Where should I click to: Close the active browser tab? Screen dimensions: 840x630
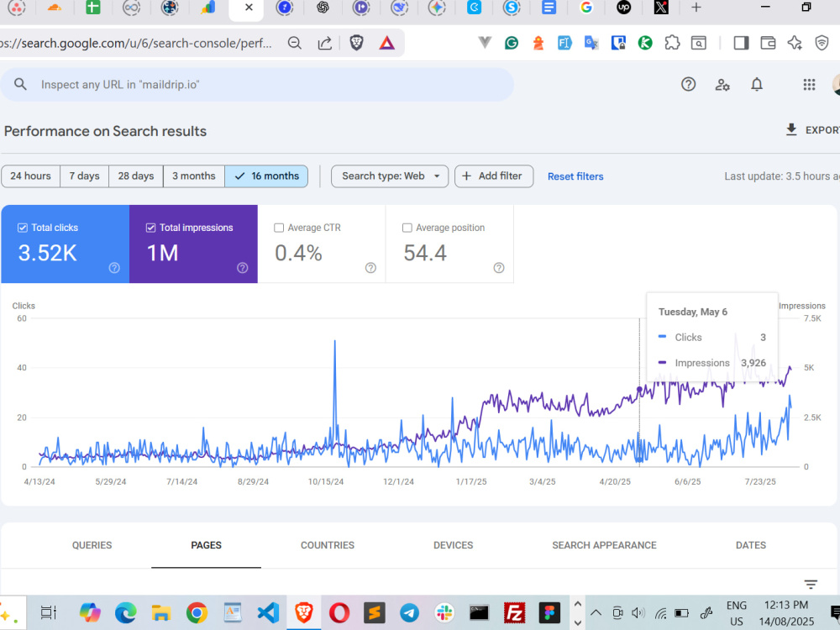249,8
